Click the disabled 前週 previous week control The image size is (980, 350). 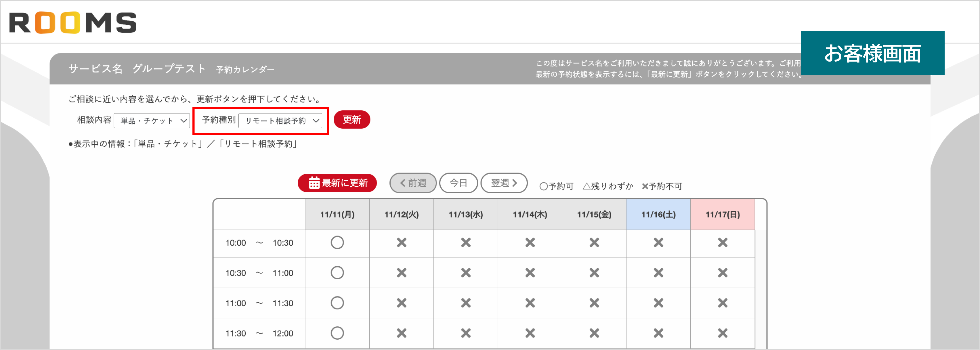pos(412,183)
